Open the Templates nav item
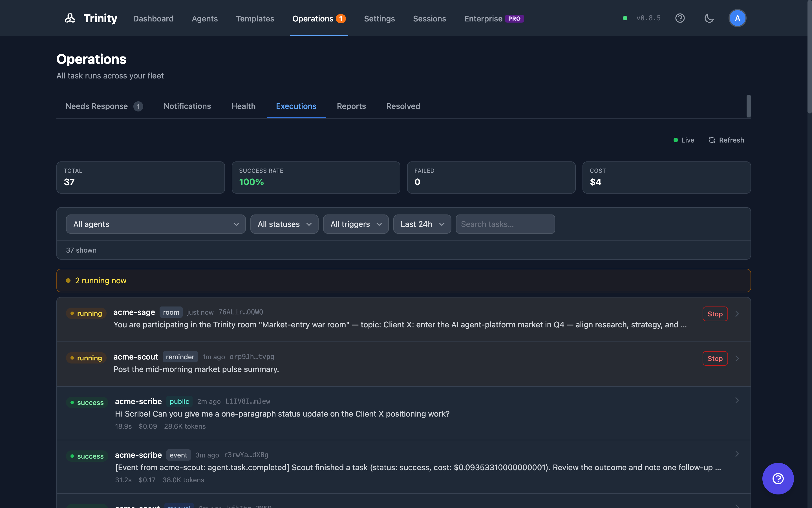The image size is (812, 508). [255, 18]
